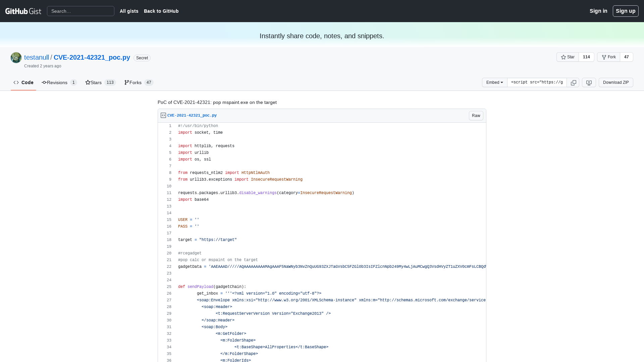Click the get_inbox XML declaration line
Image resolution: width=644 pixels, height=362 pixels.
pyautogui.click(x=259, y=294)
